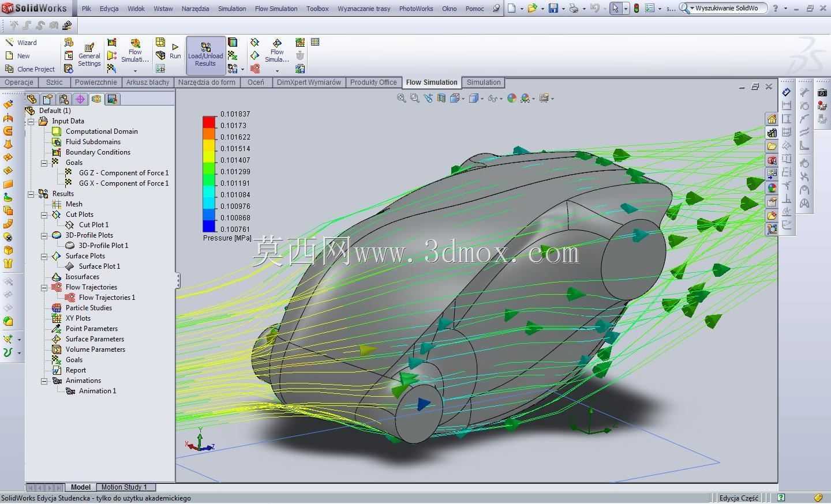
Task: Select Flow Trajectories 1 item
Action: 107,298
